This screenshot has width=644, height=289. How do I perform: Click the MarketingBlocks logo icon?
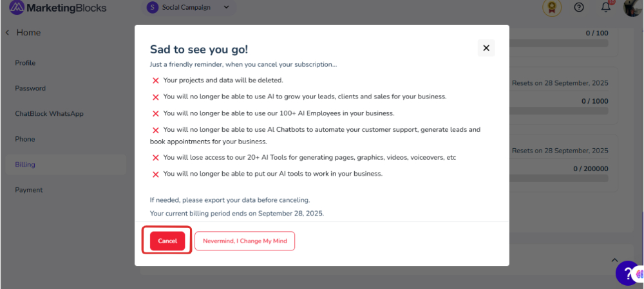point(17,7)
